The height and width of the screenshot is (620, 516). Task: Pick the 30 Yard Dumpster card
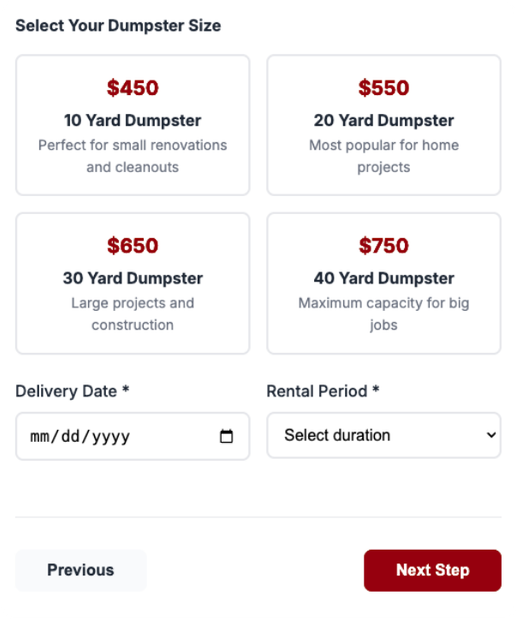point(132,283)
